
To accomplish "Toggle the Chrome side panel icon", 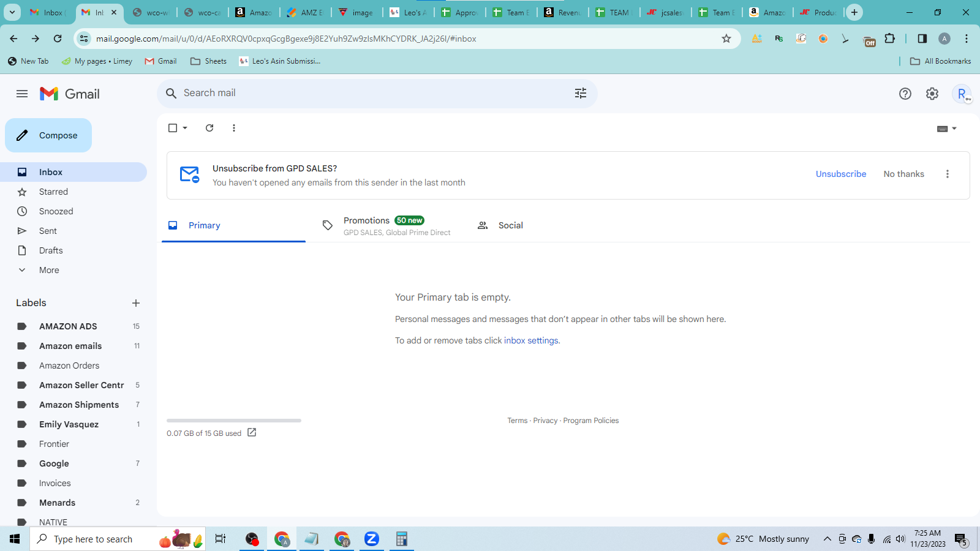I will 922,39.
